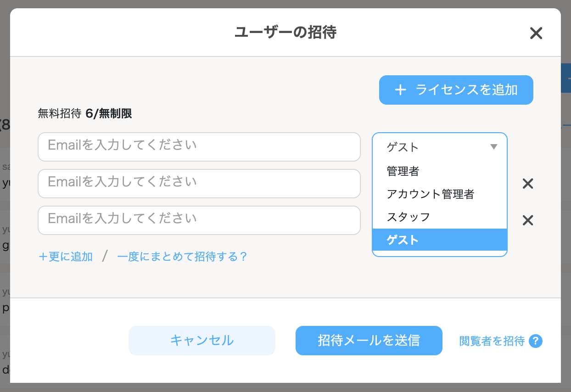Send invites with 招待メールを送信 button

click(x=369, y=341)
